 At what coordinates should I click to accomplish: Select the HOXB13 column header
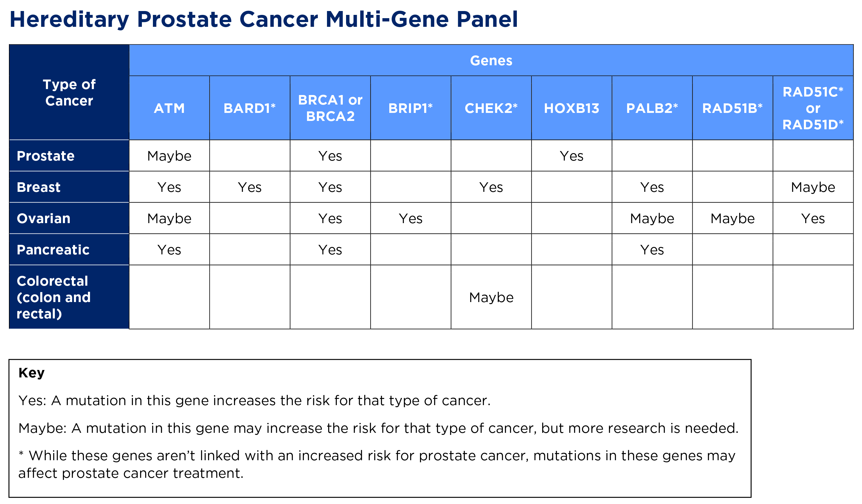(572, 108)
